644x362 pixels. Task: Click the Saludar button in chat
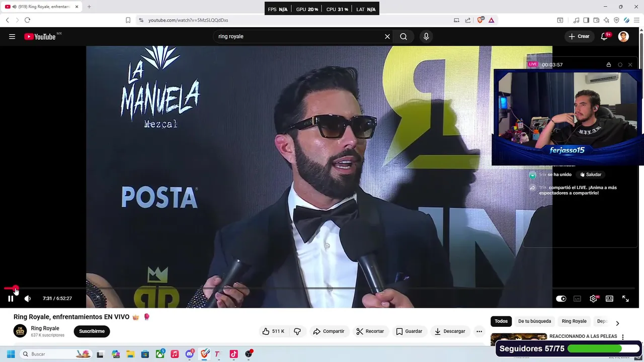(x=591, y=174)
